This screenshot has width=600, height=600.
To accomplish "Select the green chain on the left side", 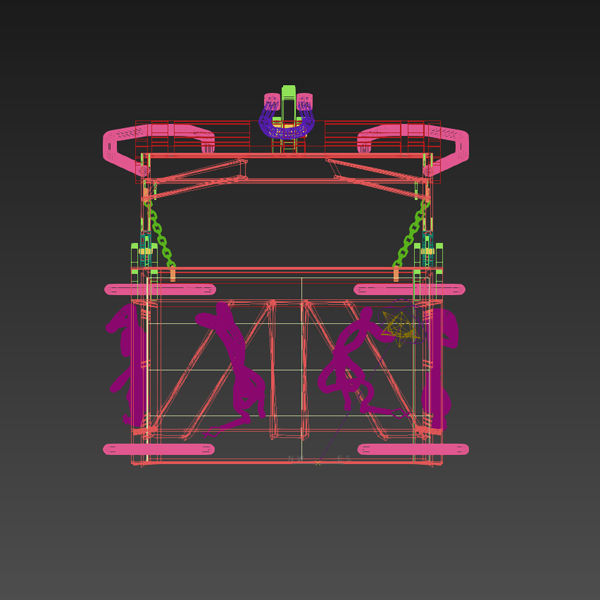I will pyautogui.click(x=160, y=236).
